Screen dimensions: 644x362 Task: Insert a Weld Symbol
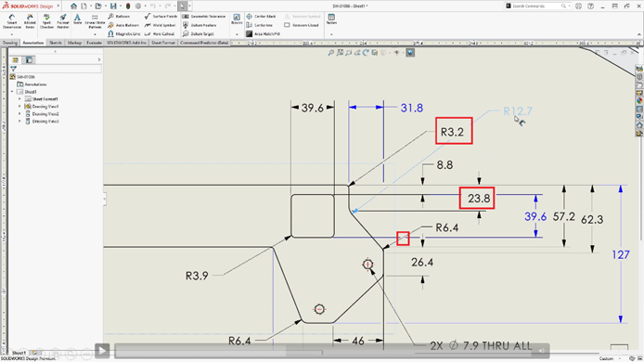pyautogui.click(x=160, y=25)
